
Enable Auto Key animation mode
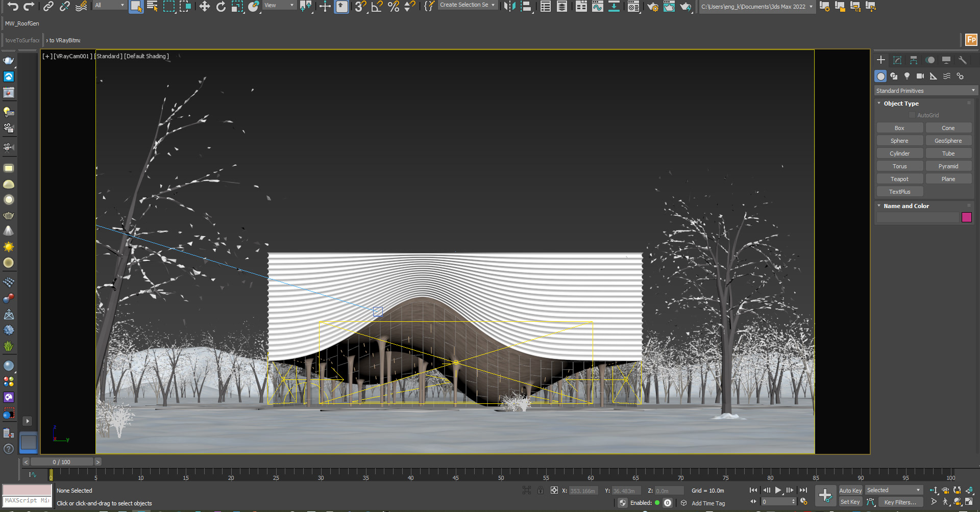pyautogui.click(x=850, y=490)
